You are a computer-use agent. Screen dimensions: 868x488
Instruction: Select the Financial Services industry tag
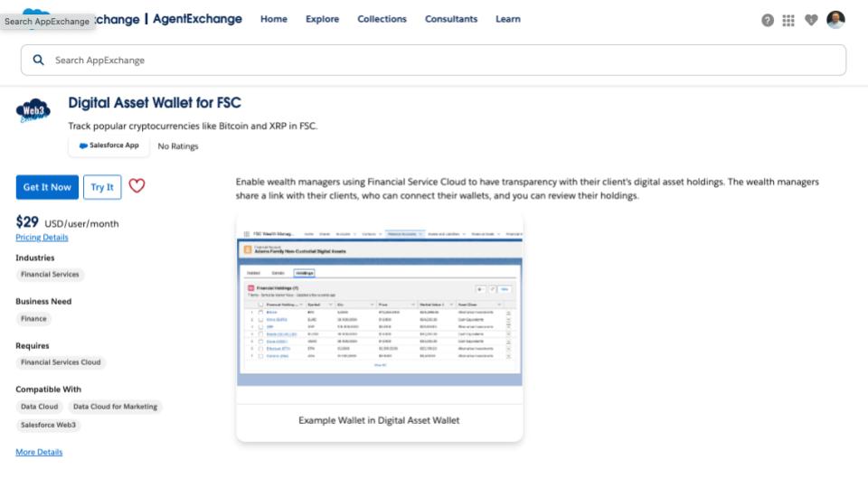[50, 275]
